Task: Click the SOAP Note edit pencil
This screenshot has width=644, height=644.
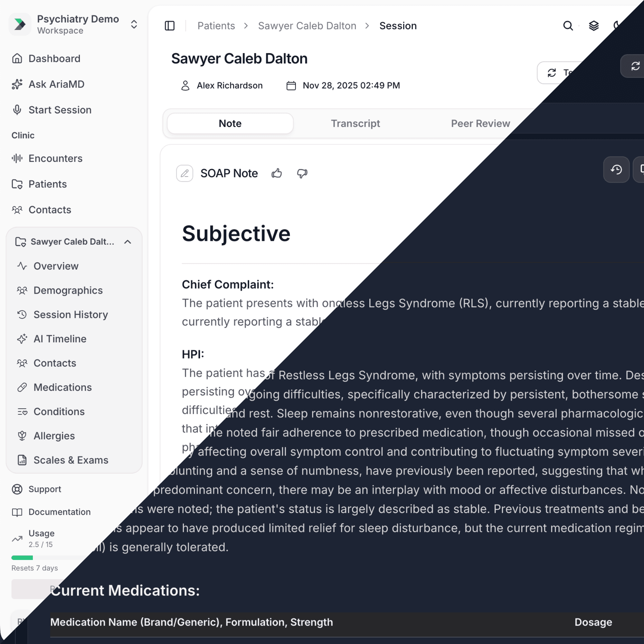Action: point(184,173)
